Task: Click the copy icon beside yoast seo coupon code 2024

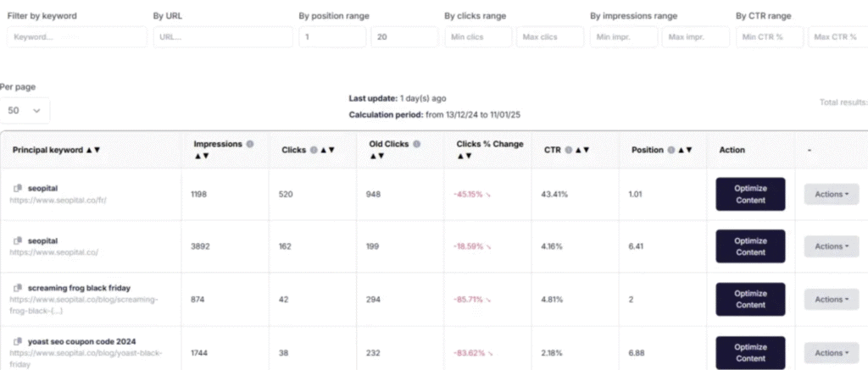Action: [x=17, y=341]
